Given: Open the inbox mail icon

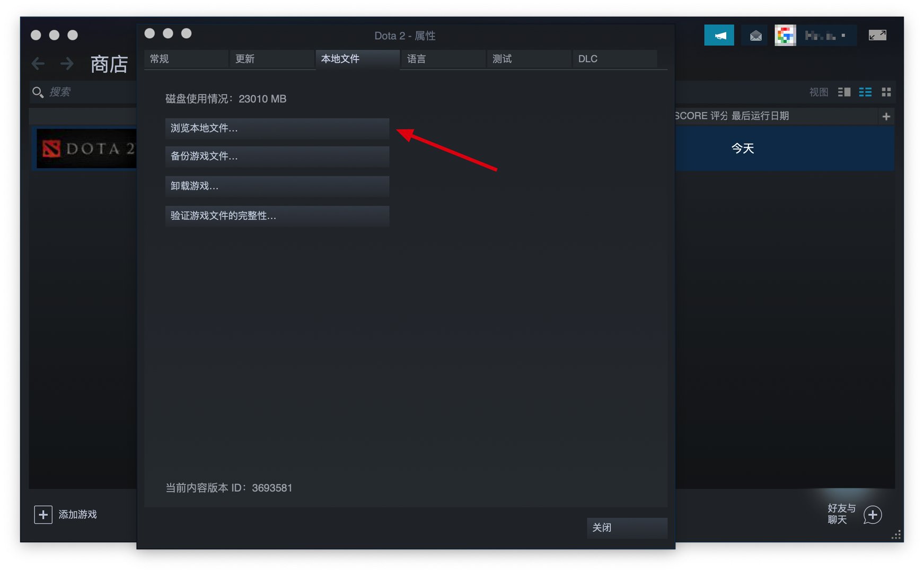Looking at the screenshot, I should tap(754, 35).
